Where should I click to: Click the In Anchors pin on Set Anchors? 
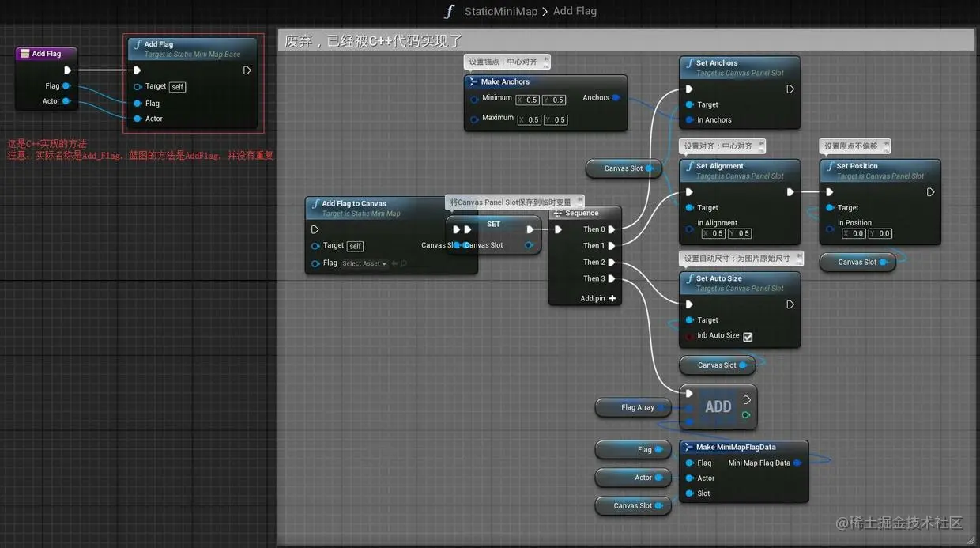point(689,120)
